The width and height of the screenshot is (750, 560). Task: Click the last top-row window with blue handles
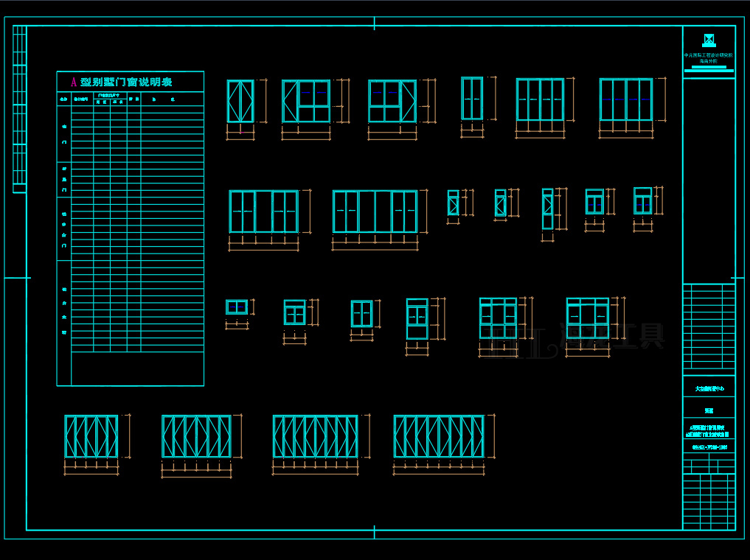625,99
